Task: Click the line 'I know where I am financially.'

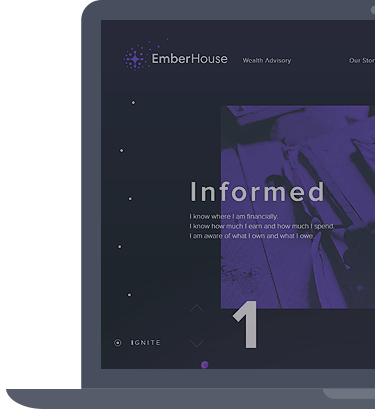Action: click(234, 217)
